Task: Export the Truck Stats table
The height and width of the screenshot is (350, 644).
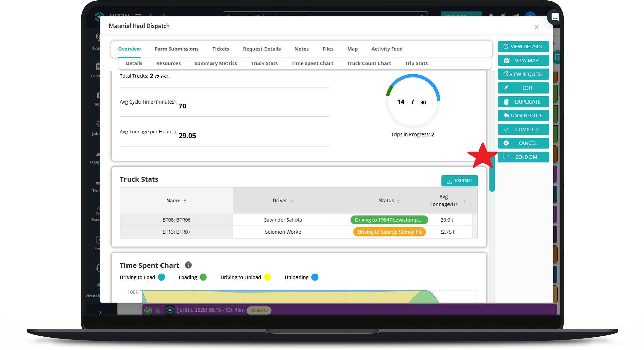Action: tap(459, 181)
